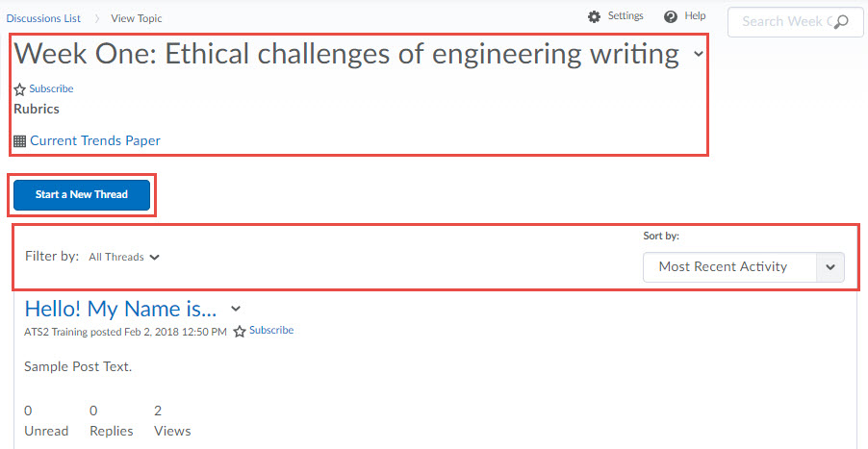The image size is (868, 449).
Task: Click the Help question mark icon
Action: (670, 16)
